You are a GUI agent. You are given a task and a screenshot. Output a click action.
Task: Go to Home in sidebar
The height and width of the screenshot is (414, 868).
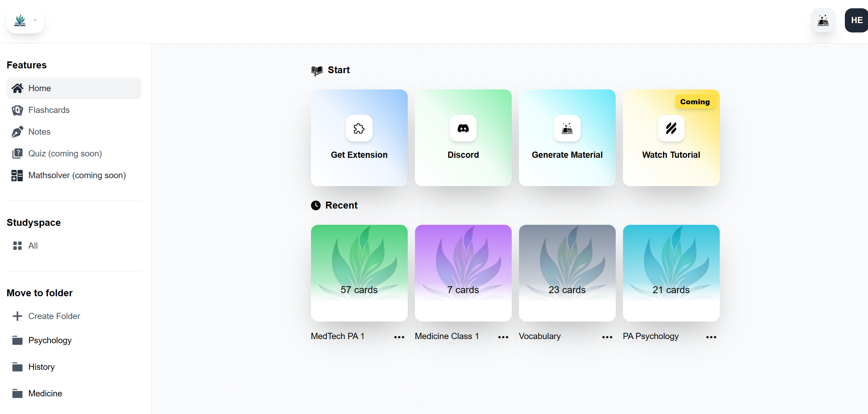point(39,88)
